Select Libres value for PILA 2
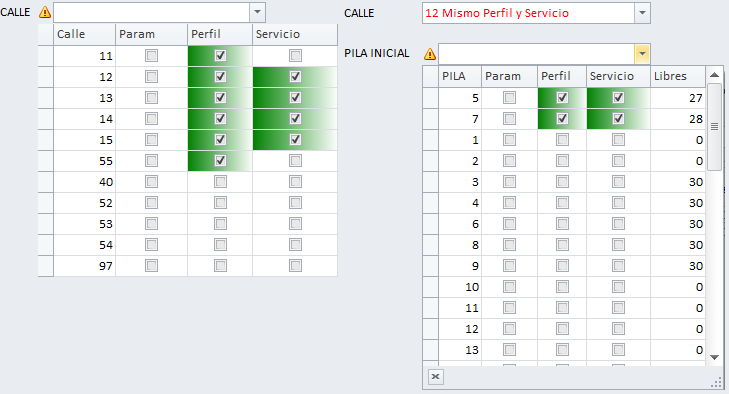 point(678,160)
